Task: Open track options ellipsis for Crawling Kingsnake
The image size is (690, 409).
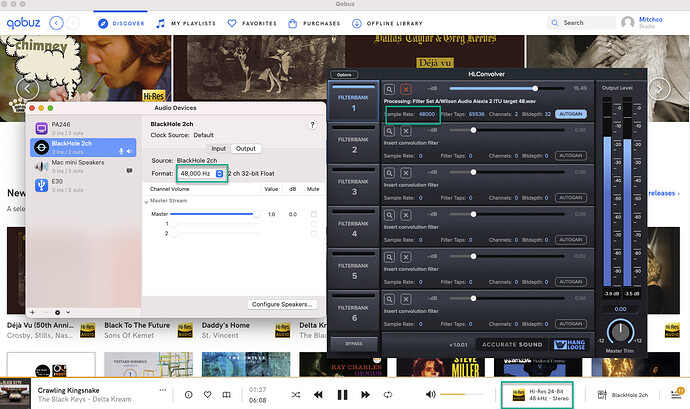Action: (163, 390)
